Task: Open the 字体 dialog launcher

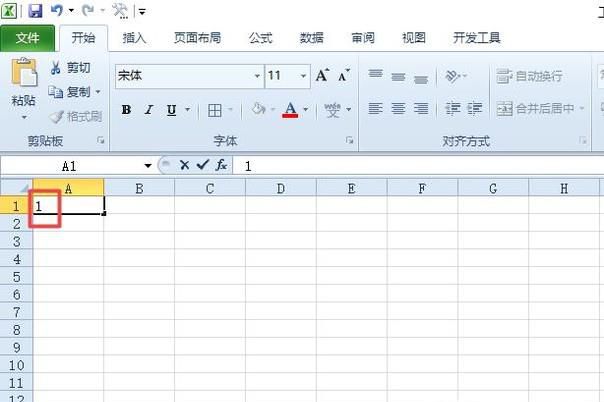Action: [x=349, y=141]
